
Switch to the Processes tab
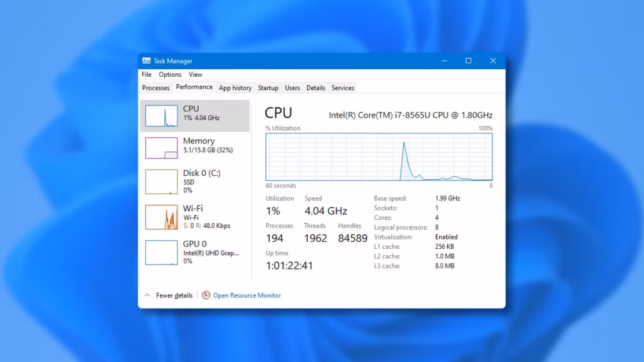pyautogui.click(x=156, y=88)
